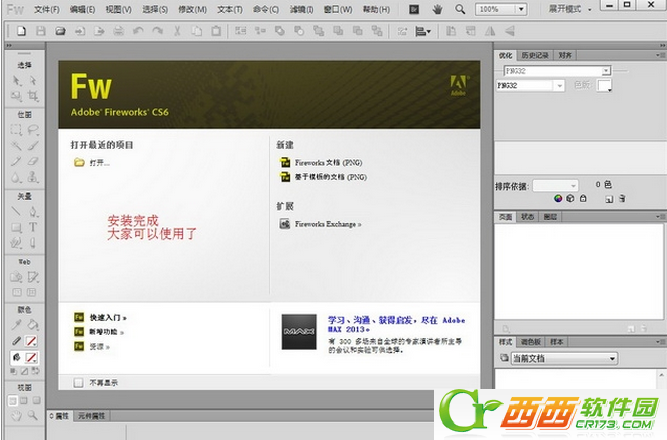
Task: Select the Zoom tool in toolbox
Action: coord(33,416)
